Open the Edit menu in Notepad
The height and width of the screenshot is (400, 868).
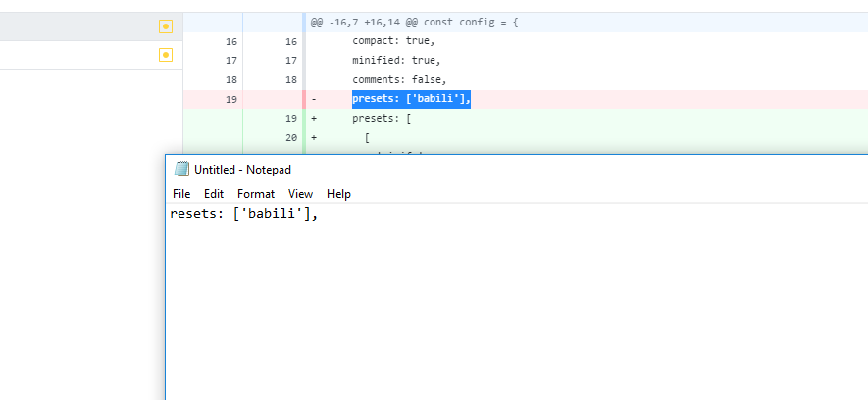pyautogui.click(x=214, y=194)
